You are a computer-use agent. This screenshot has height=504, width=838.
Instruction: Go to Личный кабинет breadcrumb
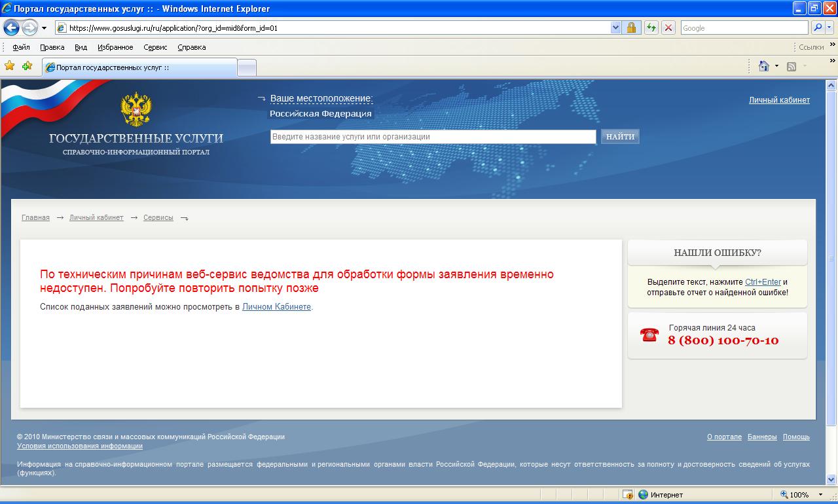96,218
